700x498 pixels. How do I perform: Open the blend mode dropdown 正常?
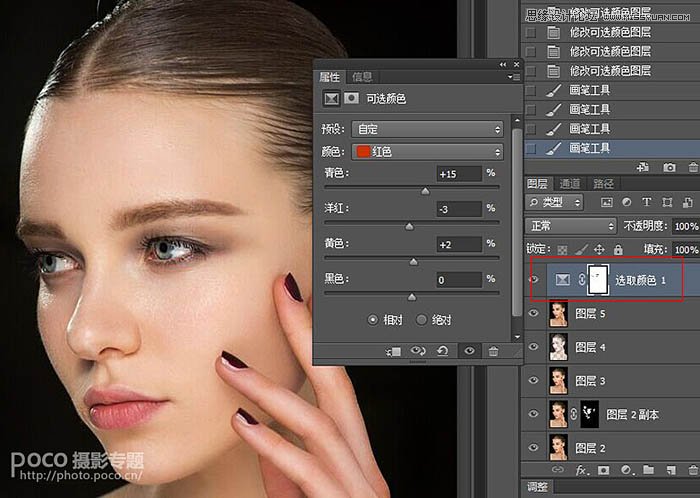click(571, 226)
